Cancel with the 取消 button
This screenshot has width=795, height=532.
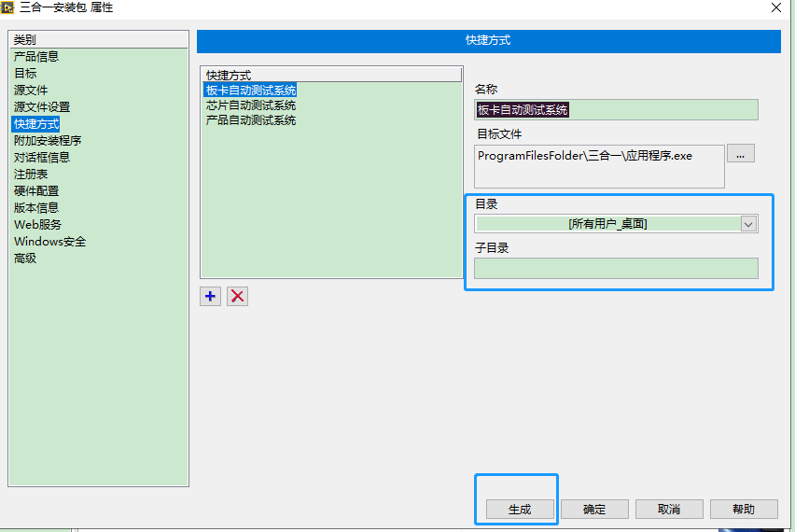tap(669, 510)
